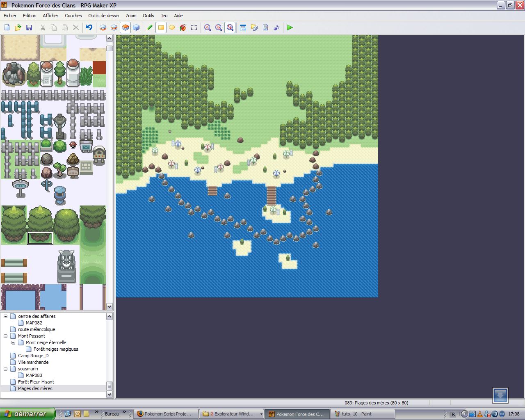Image resolution: width=525 pixels, height=420 pixels.
Task: Click the map tree scroll up arrow
Action: (x=110, y=316)
